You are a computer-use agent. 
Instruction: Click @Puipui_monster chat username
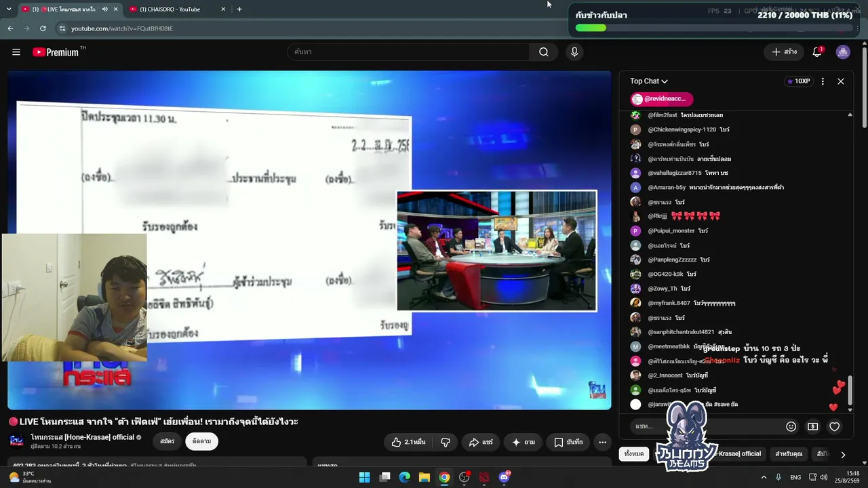click(671, 231)
